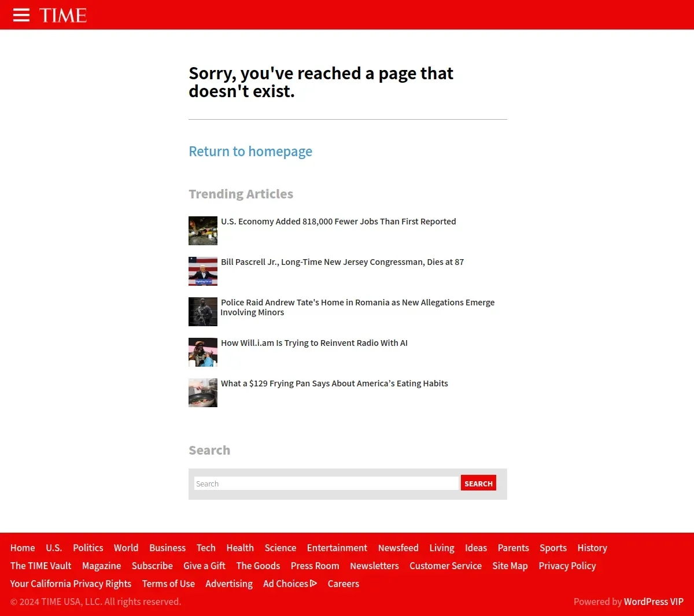Open Site Map link
This screenshot has width=694, height=616.
pyautogui.click(x=510, y=566)
